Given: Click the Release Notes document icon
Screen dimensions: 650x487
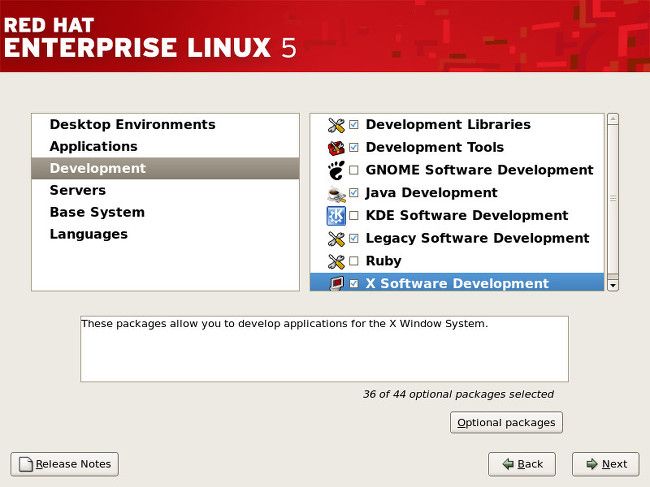Looking at the screenshot, I should click(x=26, y=464).
